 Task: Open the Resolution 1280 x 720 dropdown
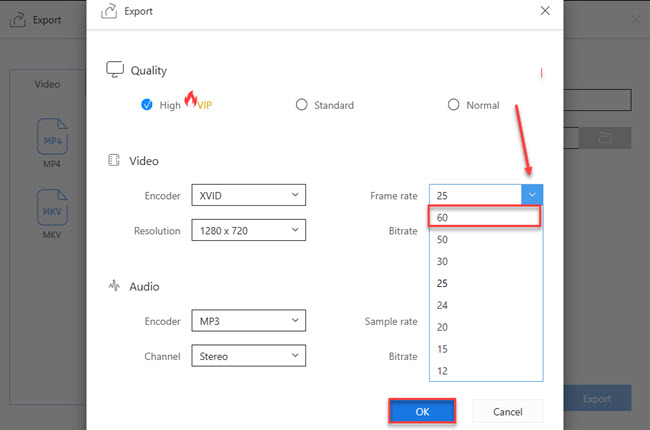pyautogui.click(x=248, y=230)
